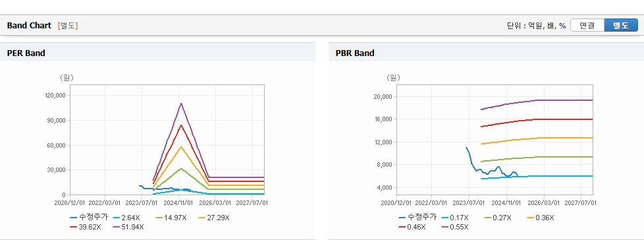Click the Band Chart heading

pos(29,26)
